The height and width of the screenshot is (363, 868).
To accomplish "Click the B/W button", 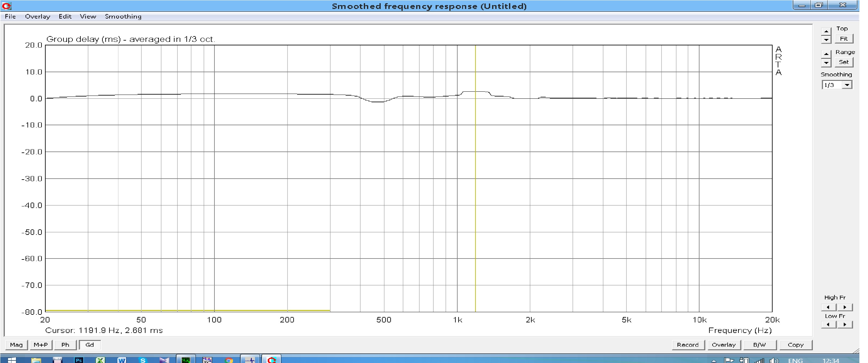I will pos(759,345).
